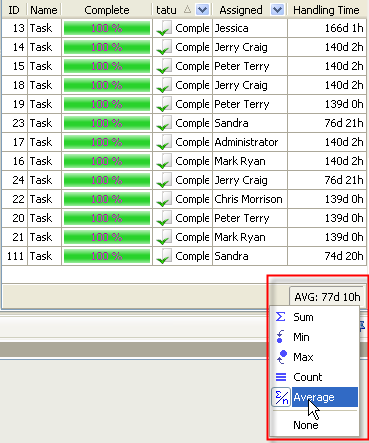369x443 pixels.
Task: Click the completed status icon for task 14
Action: [164, 47]
